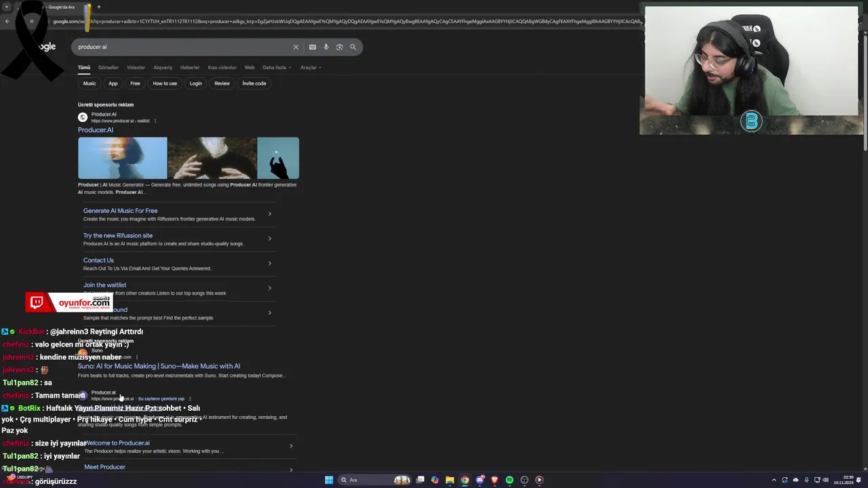
Task: Open Chrome's tab search dropdown
Action: (7, 7)
